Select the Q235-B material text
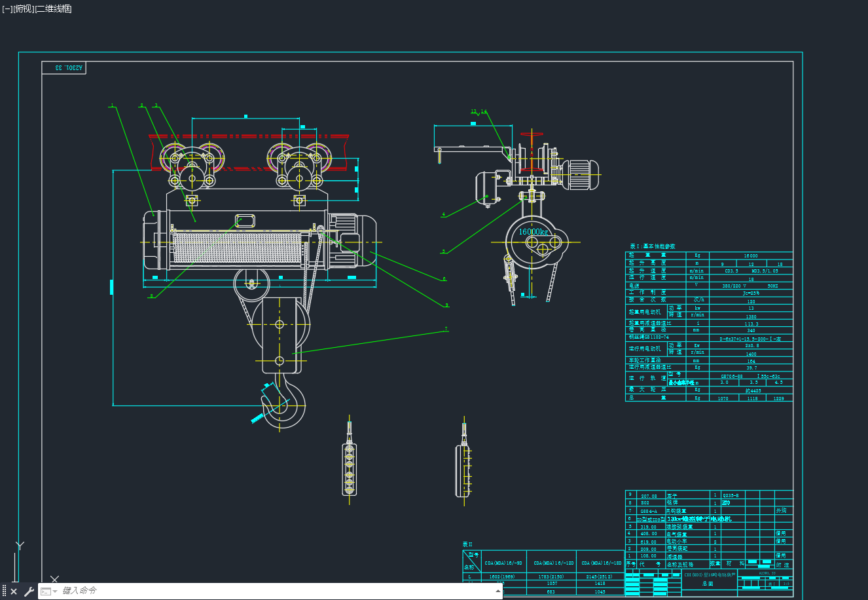 click(731, 496)
